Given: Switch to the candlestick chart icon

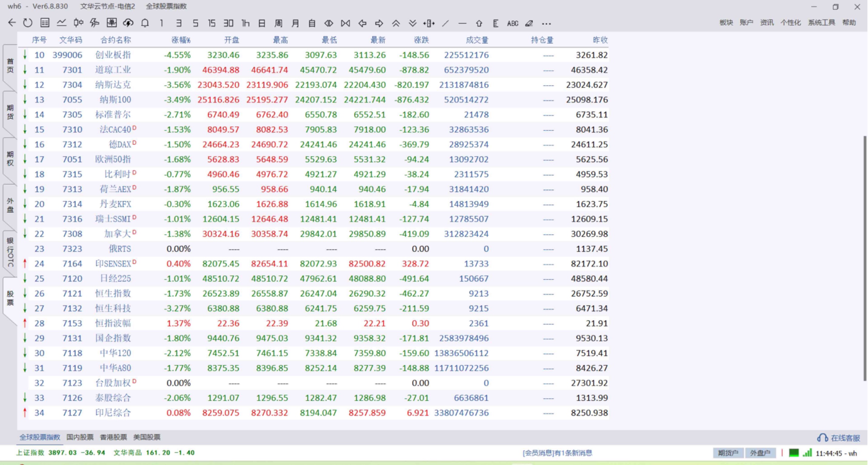Looking at the screenshot, I should coord(78,23).
